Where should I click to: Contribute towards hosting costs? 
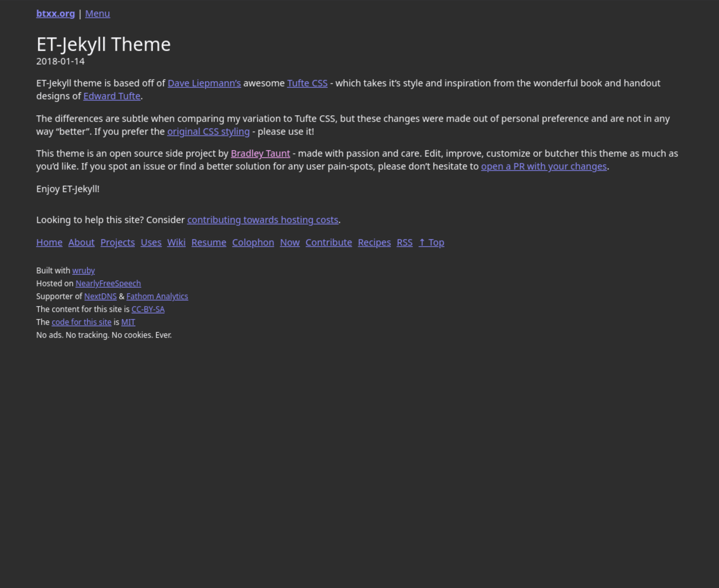pos(263,220)
